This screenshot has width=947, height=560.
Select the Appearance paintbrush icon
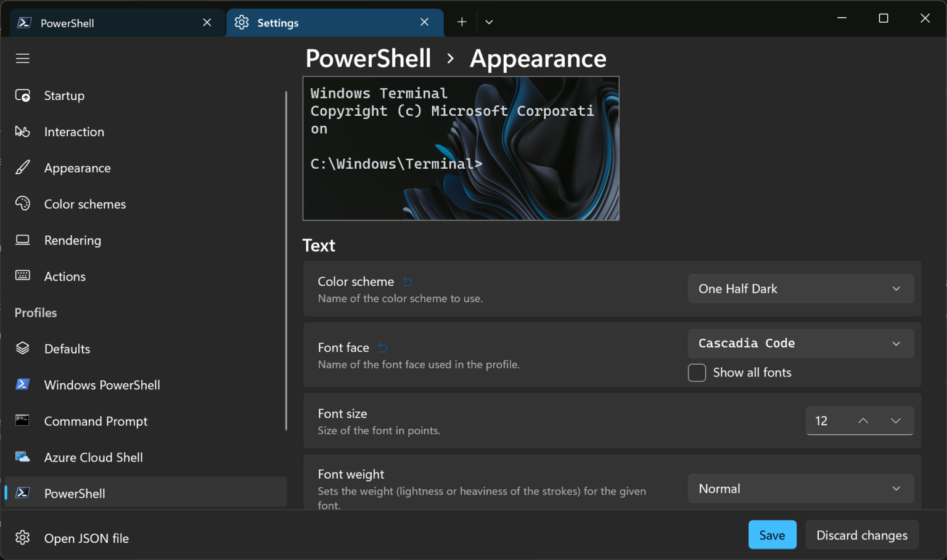click(22, 167)
